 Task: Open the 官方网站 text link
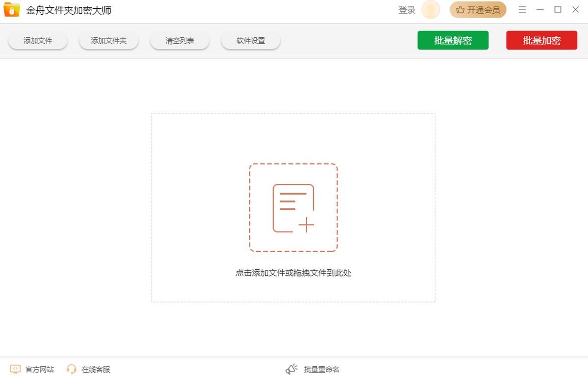click(x=40, y=370)
